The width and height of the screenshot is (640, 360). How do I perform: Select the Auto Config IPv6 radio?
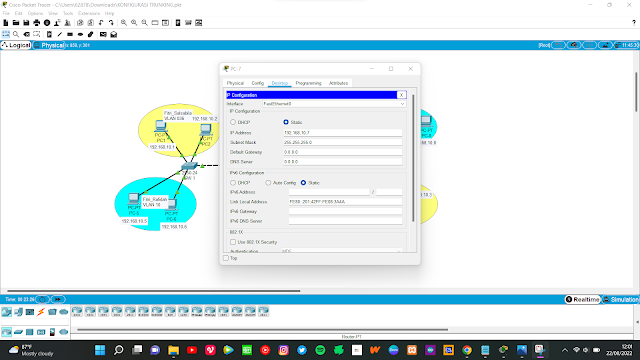[x=268, y=183]
